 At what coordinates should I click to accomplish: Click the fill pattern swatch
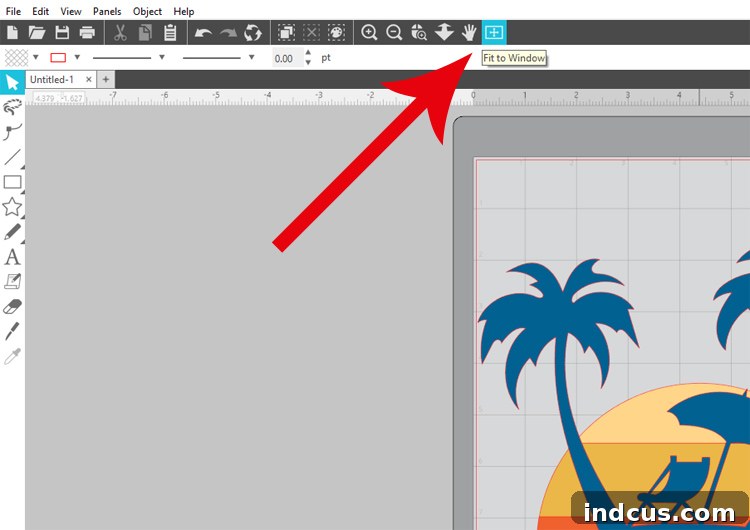[x=16, y=57]
